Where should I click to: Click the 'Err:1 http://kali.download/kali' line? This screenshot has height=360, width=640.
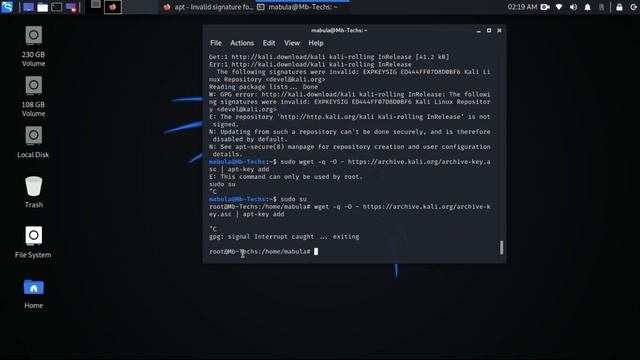pyautogui.click(x=310, y=64)
